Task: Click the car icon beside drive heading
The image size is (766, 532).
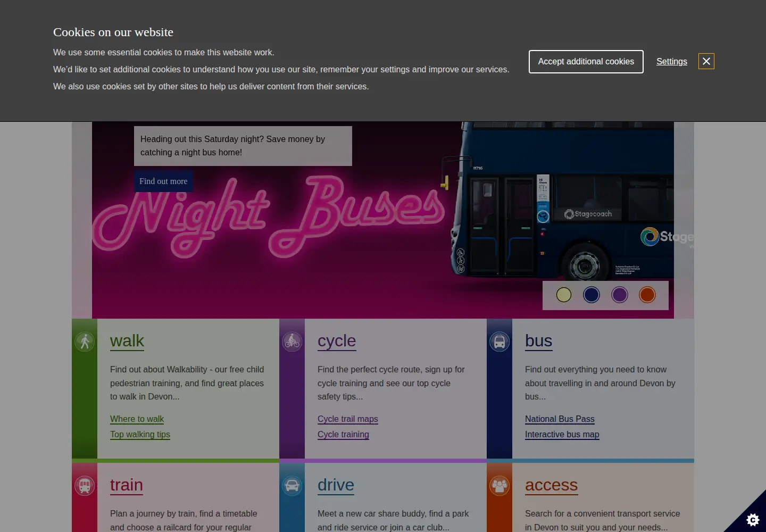Action: click(292, 486)
